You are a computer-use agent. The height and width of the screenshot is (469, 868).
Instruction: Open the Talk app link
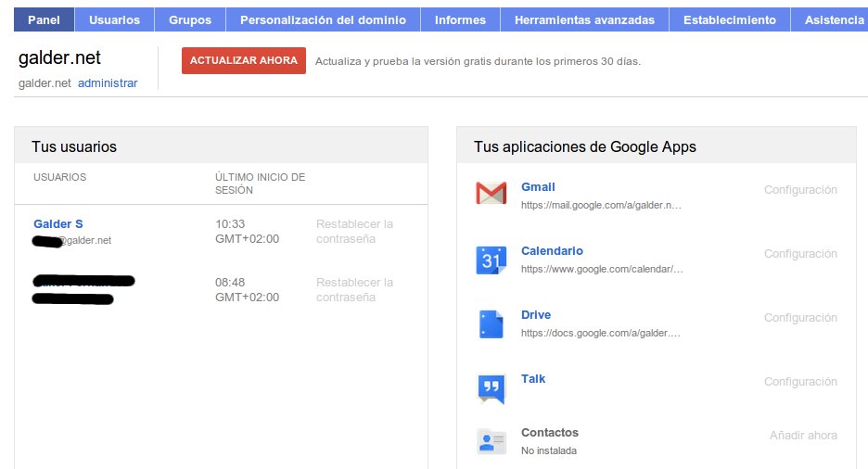(x=533, y=379)
